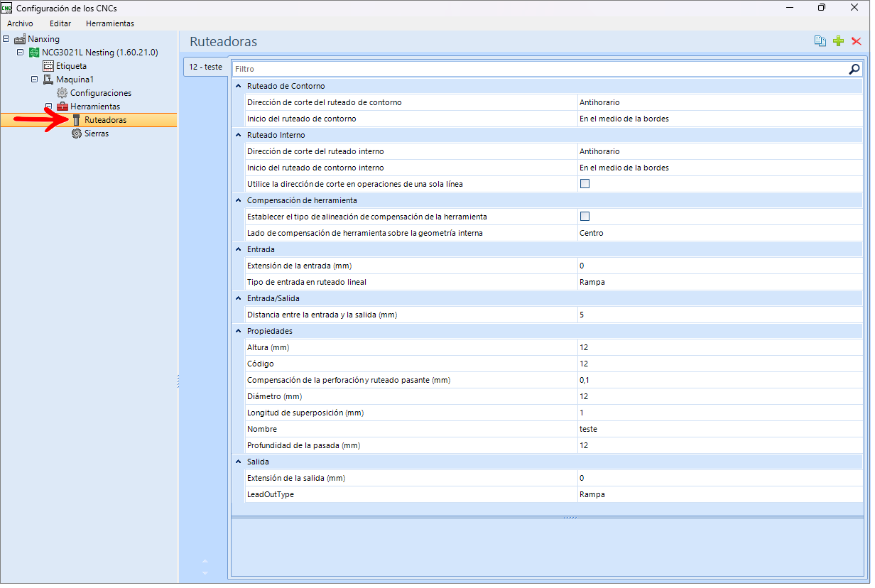Click the CNC app icon in title bar

click(x=7, y=8)
